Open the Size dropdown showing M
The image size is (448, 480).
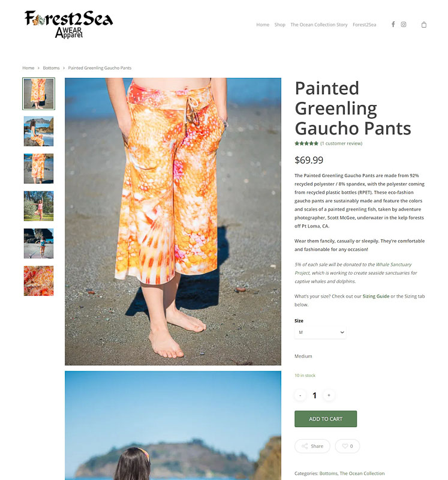[320, 332]
